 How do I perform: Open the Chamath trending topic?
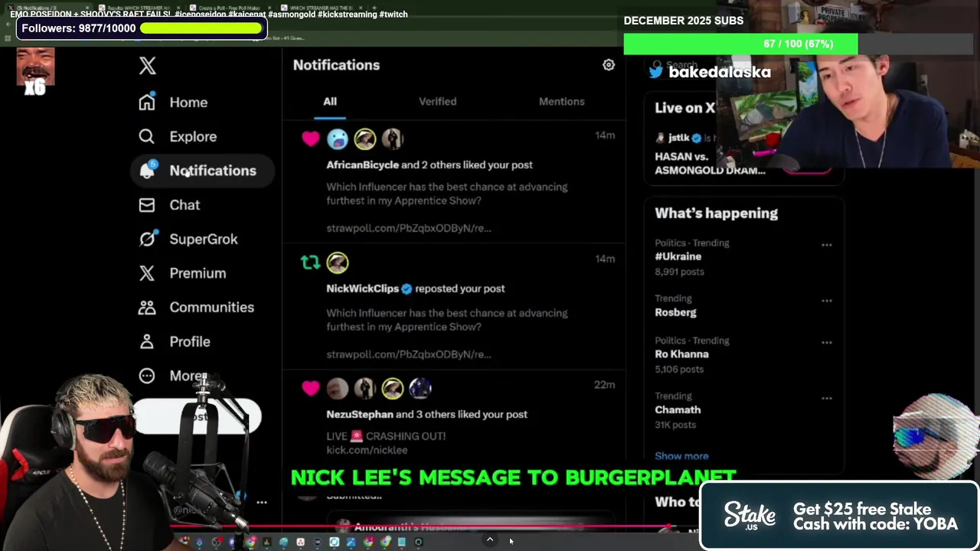pos(678,409)
